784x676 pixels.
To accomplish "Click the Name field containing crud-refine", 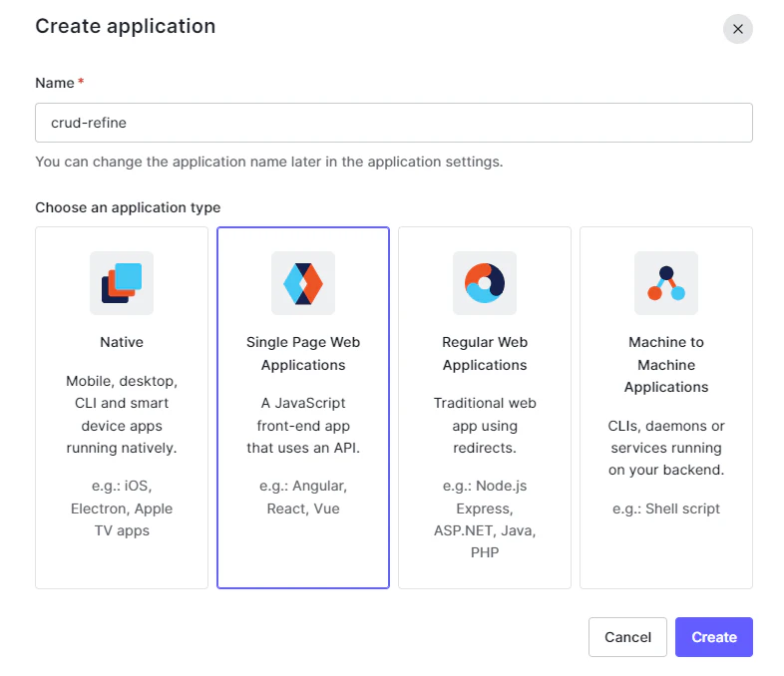I will [x=393, y=123].
